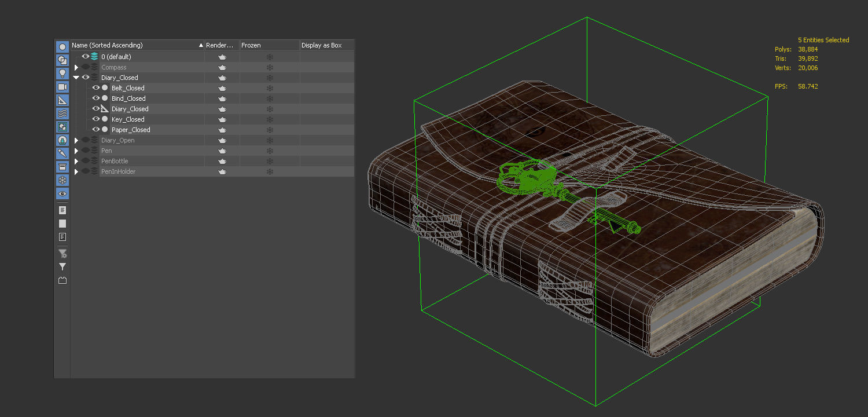Image resolution: width=868 pixels, height=417 pixels.
Task: Toggle frozen snowflake for the Compass layer
Action: click(x=270, y=67)
